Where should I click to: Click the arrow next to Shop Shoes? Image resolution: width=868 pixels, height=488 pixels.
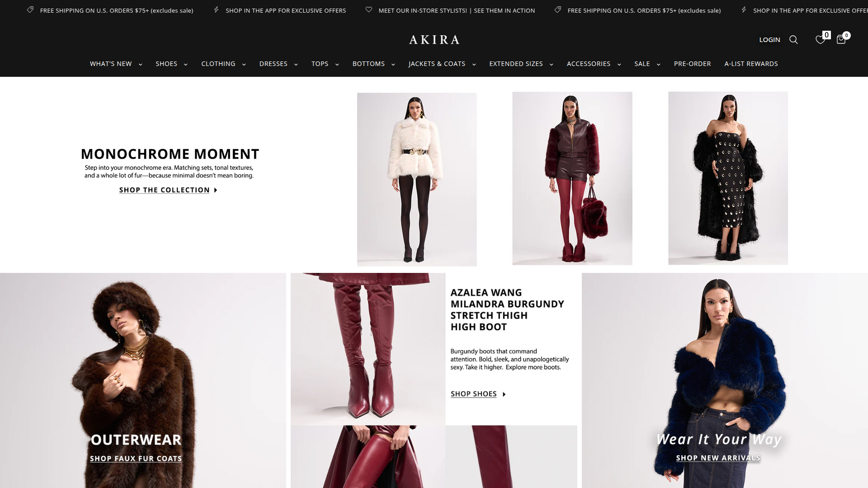point(504,394)
